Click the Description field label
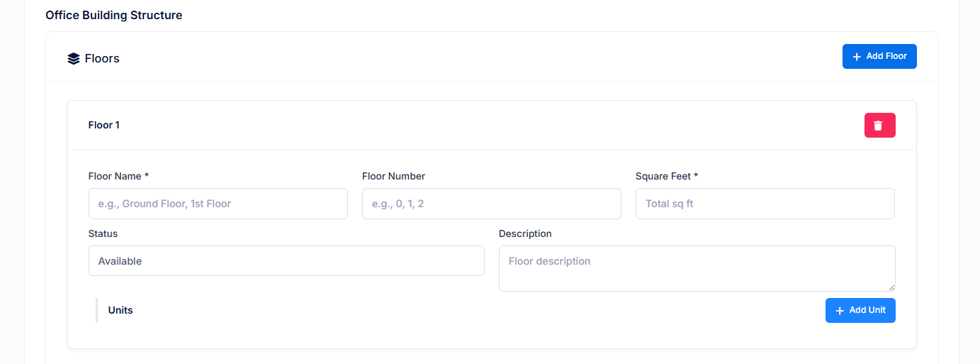 [x=525, y=233]
